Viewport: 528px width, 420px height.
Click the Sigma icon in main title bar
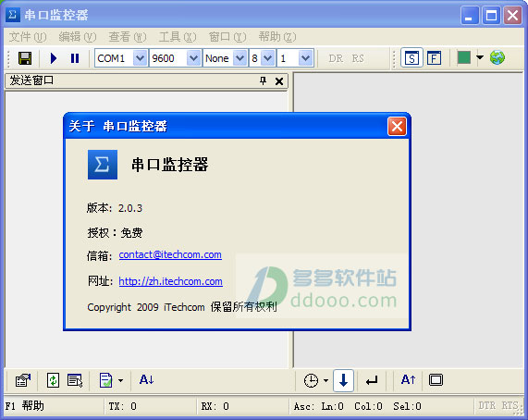13,15
